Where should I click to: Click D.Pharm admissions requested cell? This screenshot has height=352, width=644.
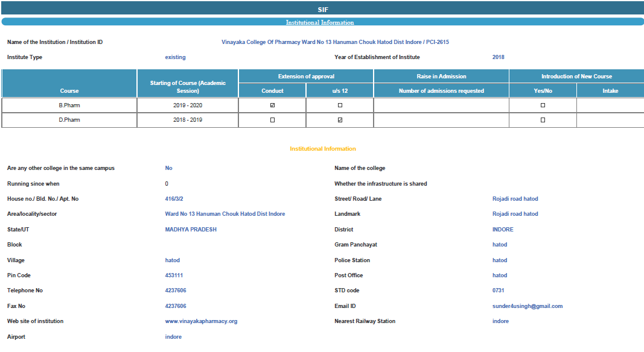441,120
